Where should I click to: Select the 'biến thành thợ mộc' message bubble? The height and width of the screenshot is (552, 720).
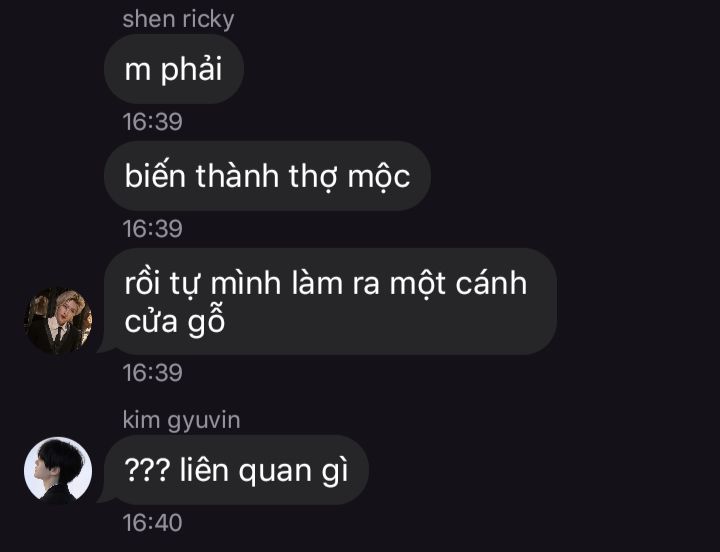point(267,176)
